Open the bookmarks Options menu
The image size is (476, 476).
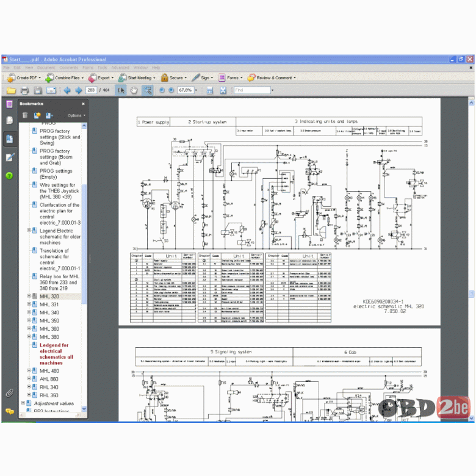point(76,115)
